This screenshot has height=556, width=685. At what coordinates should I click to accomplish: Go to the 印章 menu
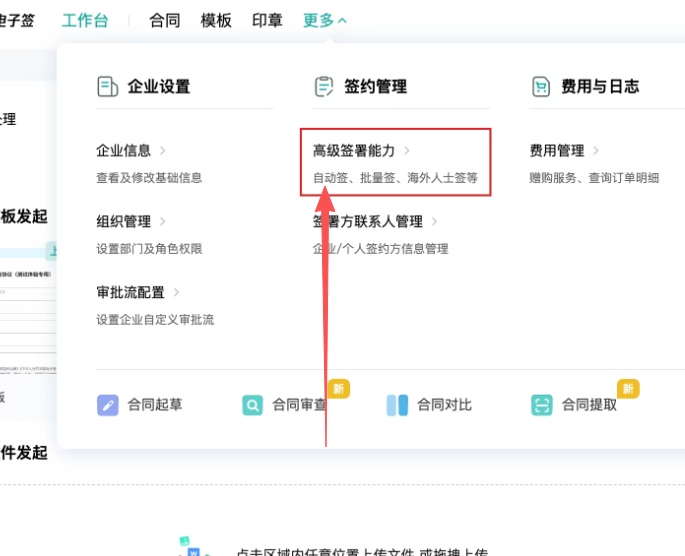tap(267, 20)
